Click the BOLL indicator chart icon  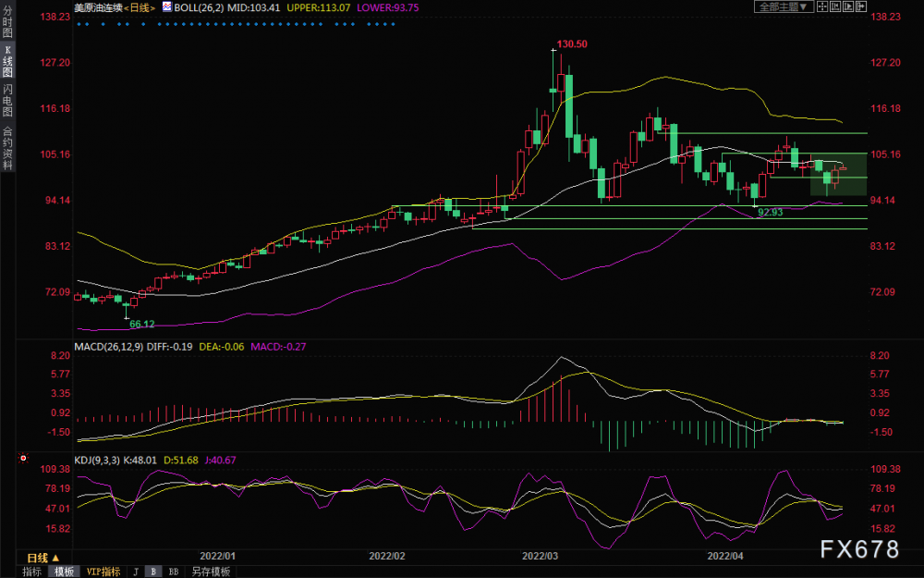click(x=166, y=7)
